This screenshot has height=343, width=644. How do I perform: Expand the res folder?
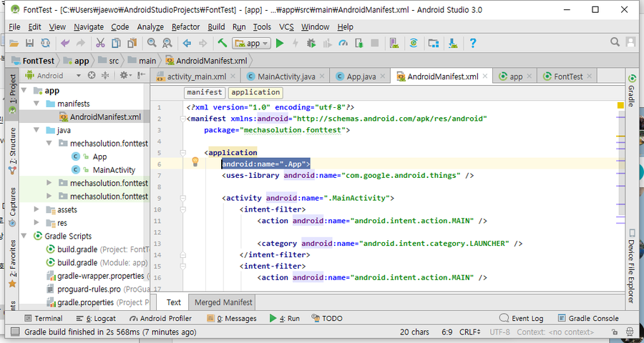[x=36, y=223]
